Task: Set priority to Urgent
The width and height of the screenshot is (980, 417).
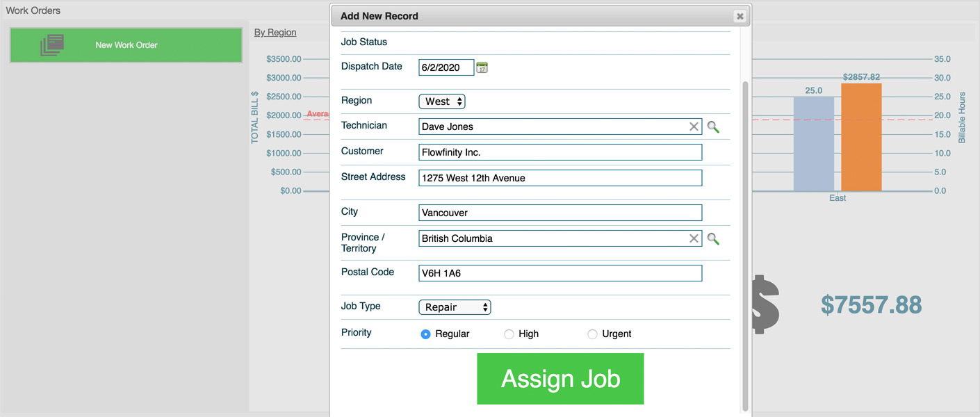Action: (592, 334)
